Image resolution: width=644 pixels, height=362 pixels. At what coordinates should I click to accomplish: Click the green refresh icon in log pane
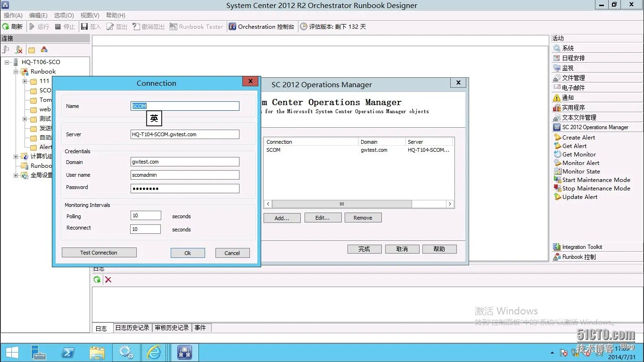pyautogui.click(x=97, y=280)
